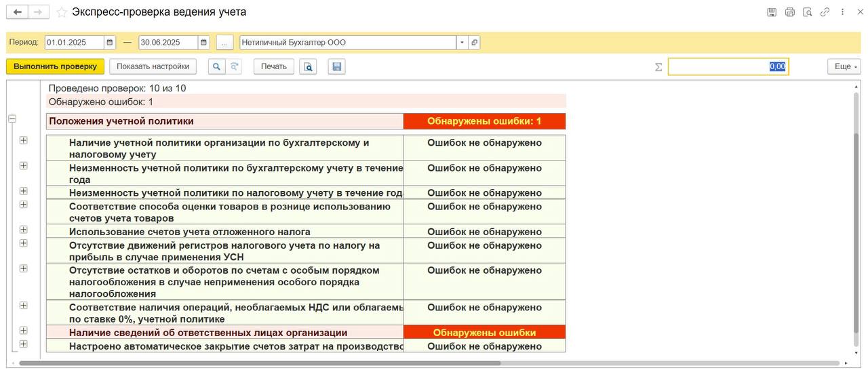Click start date field 01.01.2025
Viewport: 868px width, 374px height.
click(75, 42)
